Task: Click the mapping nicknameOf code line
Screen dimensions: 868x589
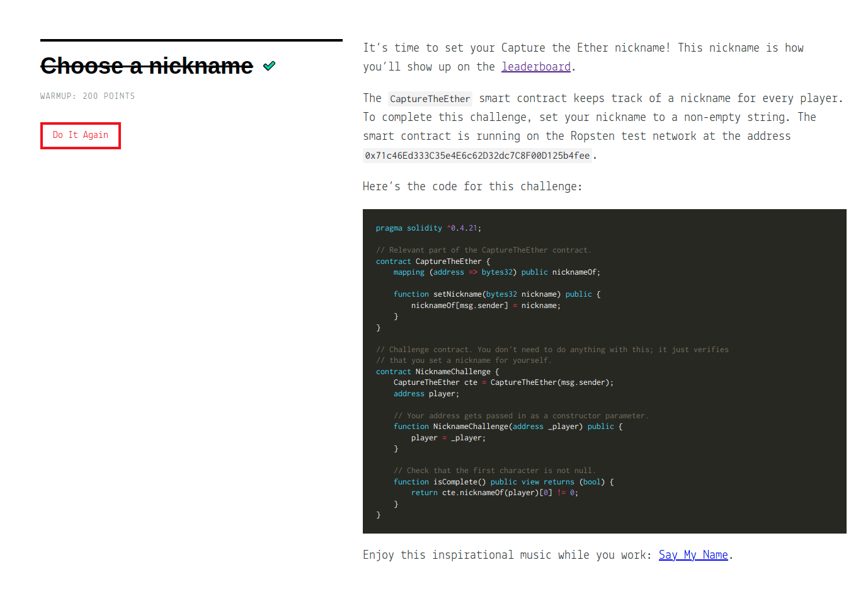Action: pos(497,272)
